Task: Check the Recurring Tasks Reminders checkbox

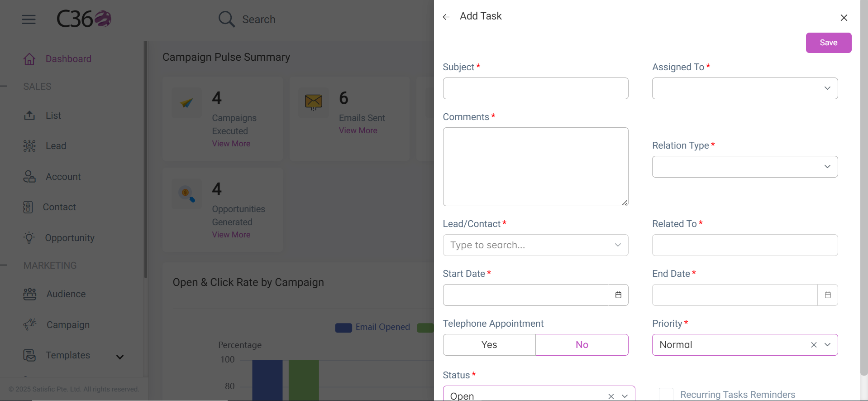Action: 666,395
